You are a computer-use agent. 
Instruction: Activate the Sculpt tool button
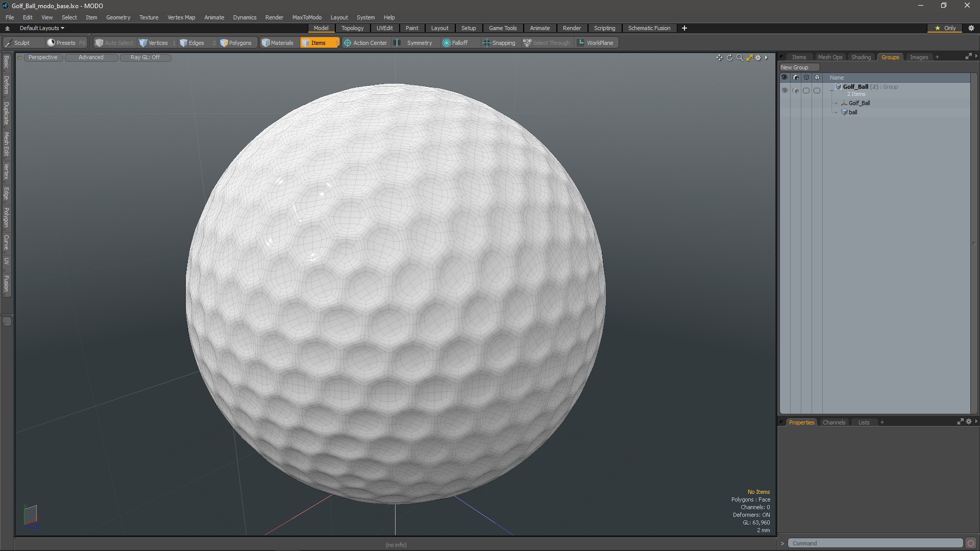[x=18, y=43]
